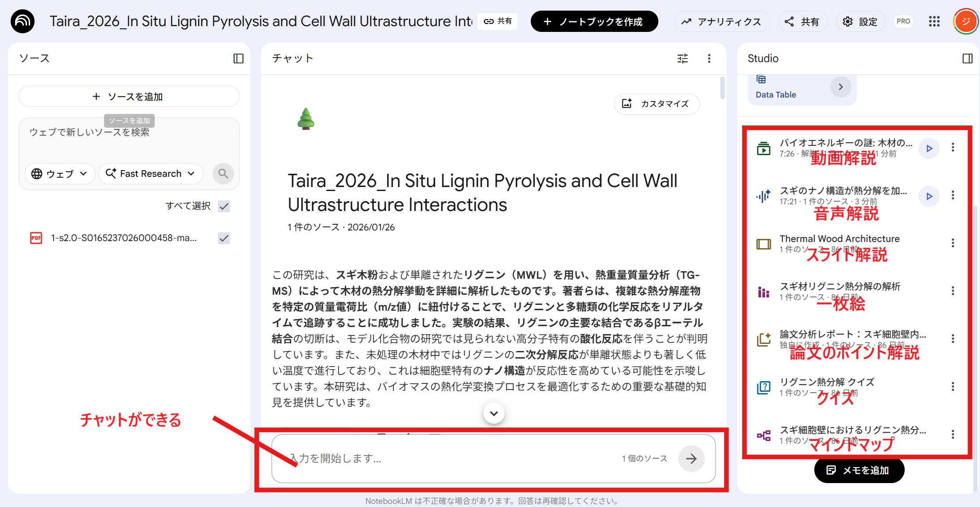This screenshot has height=507, width=980.
Task: Open the ウェブ source type dropdown
Action: tap(60, 173)
